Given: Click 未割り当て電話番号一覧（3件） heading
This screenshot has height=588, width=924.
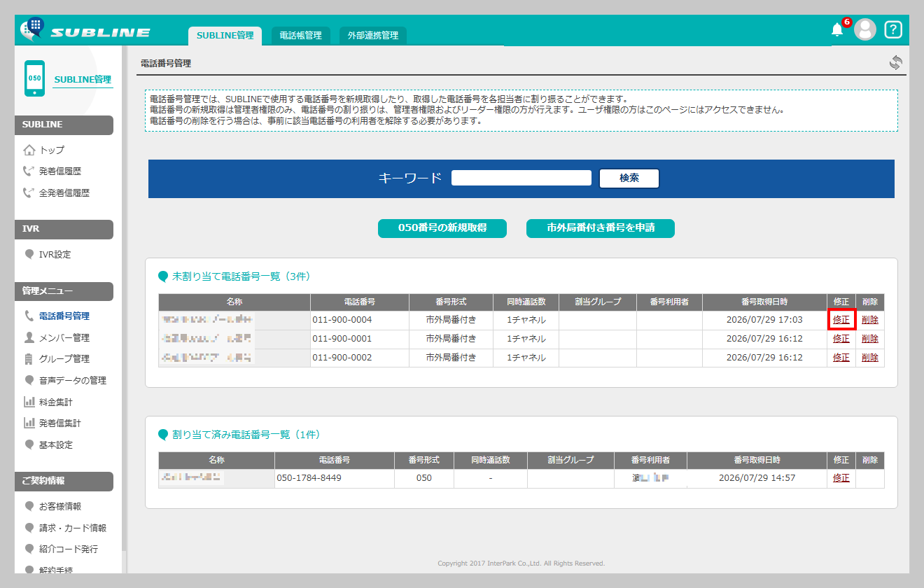Looking at the screenshot, I should tap(241, 276).
